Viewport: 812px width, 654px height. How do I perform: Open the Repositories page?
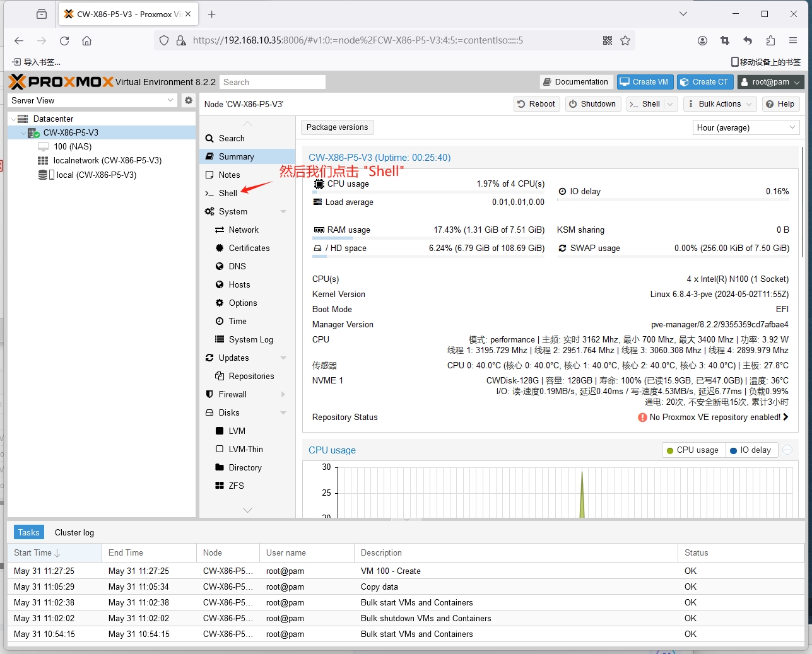tap(251, 376)
